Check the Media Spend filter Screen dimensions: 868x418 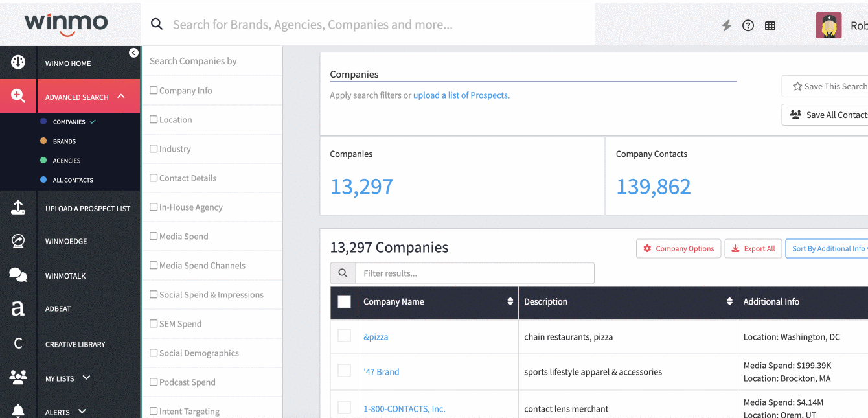click(154, 237)
